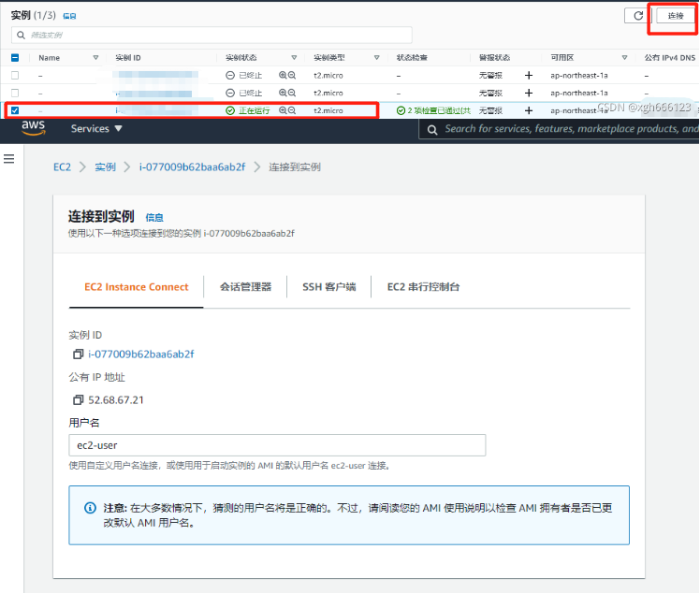
Task: Check the first terminated instance checkbox
Action: point(15,75)
